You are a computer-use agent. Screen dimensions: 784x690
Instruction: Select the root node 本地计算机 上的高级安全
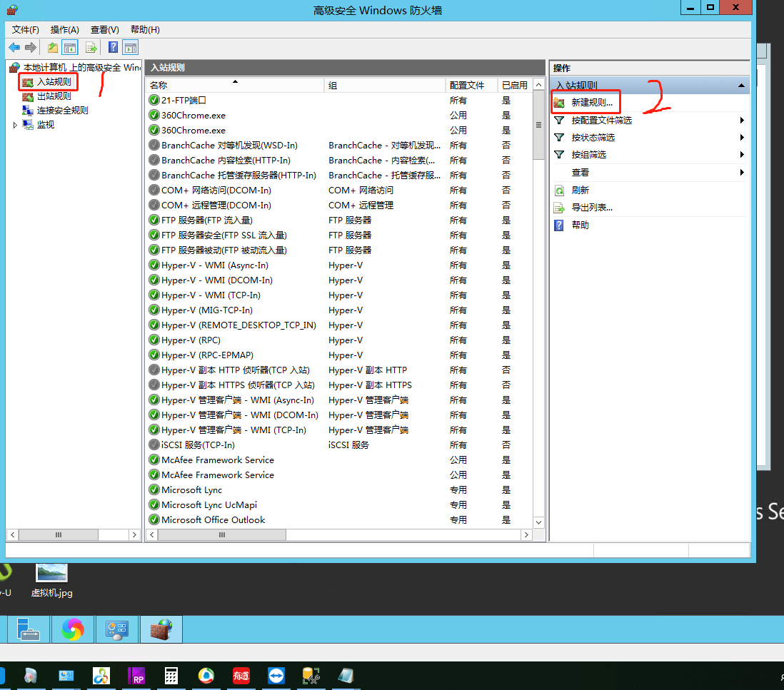(81, 68)
